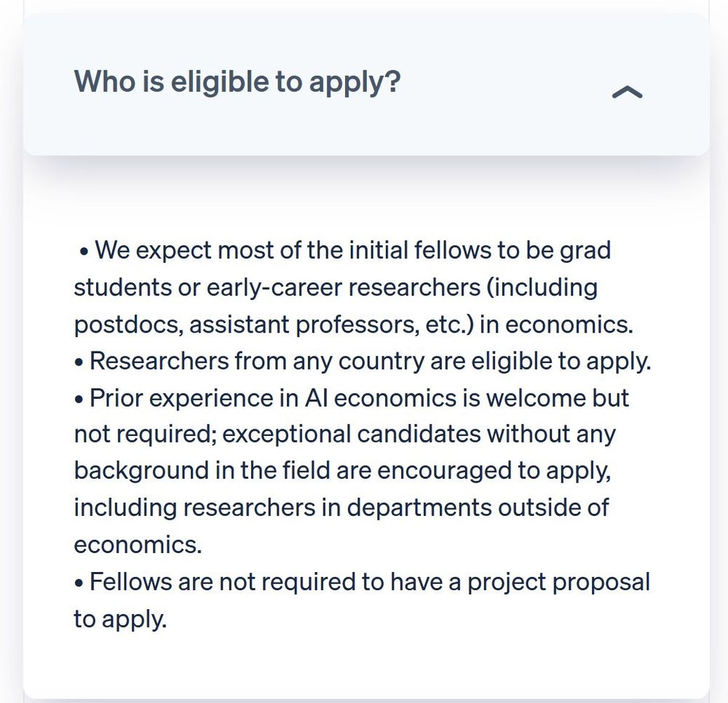Click the empty white area below the last bullet
Image resolution: width=728 pixels, height=703 pixels.
[x=366, y=666]
